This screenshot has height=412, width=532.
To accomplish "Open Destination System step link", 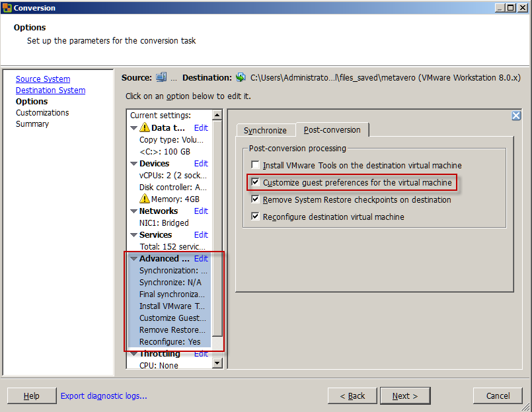I will (x=50, y=90).
